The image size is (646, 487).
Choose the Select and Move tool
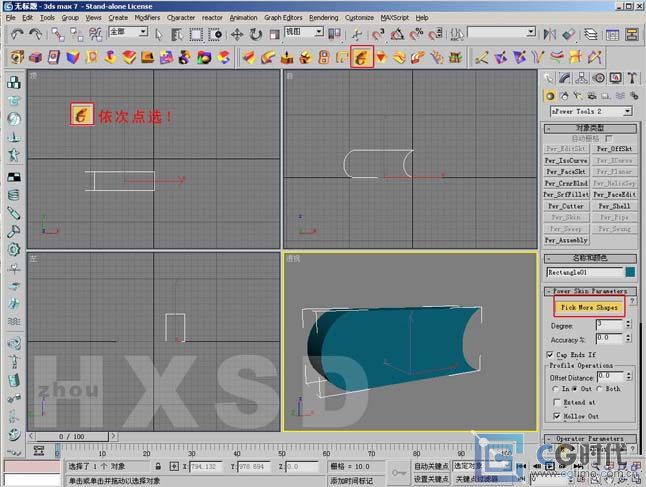tap(237, 35)
